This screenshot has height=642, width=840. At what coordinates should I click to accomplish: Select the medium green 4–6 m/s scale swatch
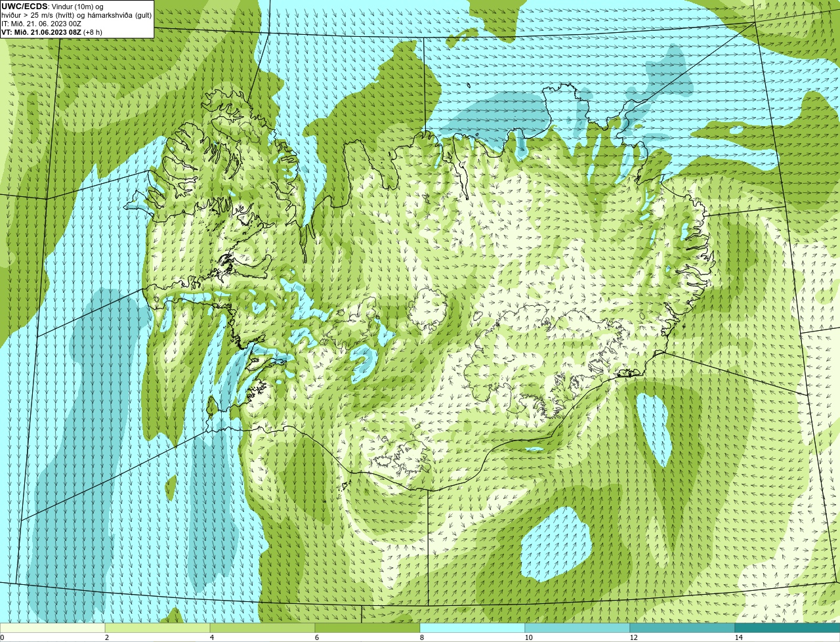click(262, 628)
